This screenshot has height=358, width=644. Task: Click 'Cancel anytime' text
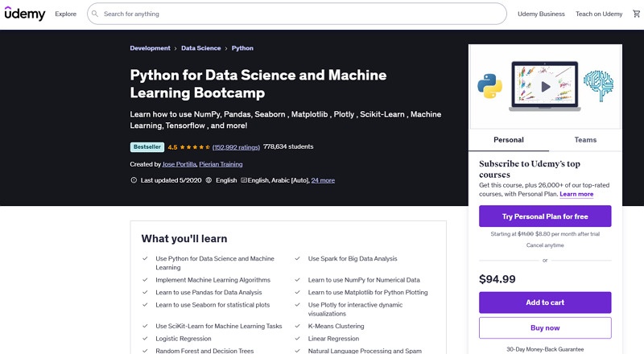click(x=545, y=245)
